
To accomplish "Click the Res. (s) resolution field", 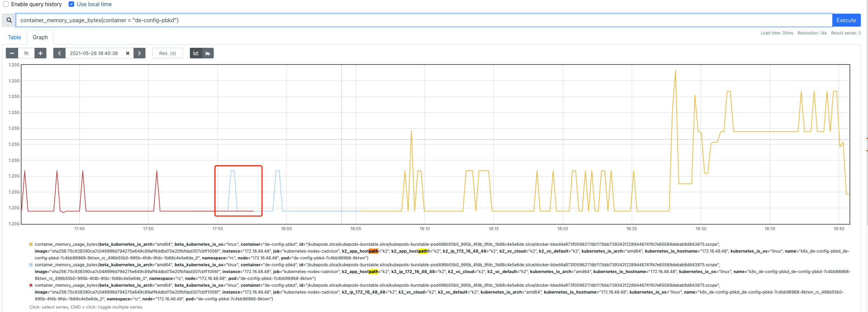I will 167,53.
